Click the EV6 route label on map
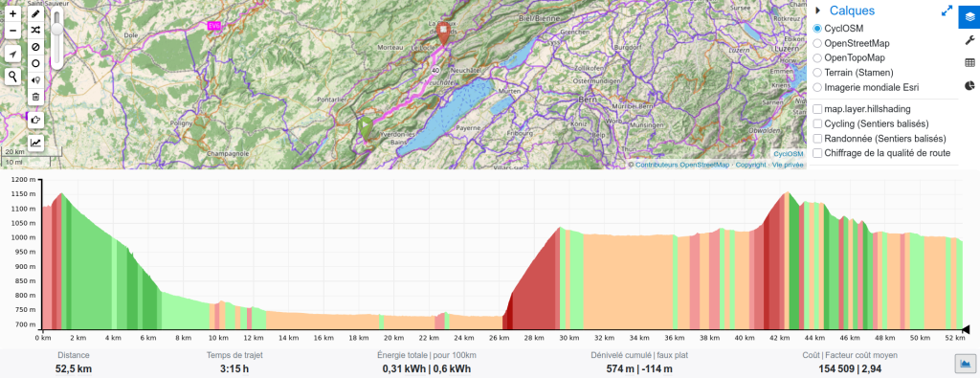Image resolution: width=980 pixels, height=378 pixels. (x=214, y=26)
